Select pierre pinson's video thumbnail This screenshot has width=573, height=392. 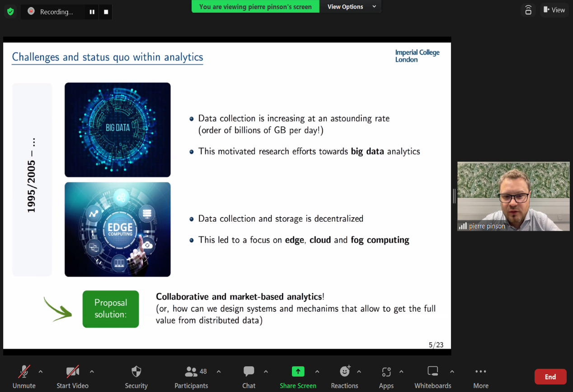coord(513,196)
